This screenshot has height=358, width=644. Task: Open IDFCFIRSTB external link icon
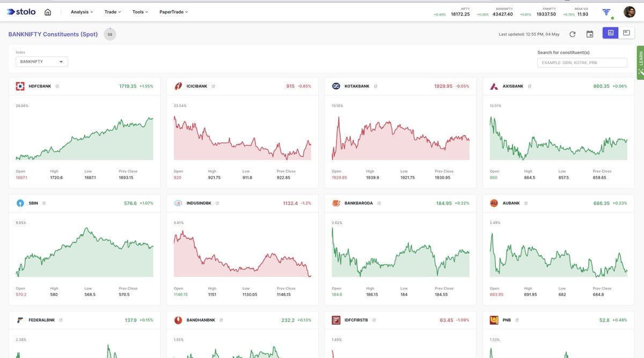click(374, 320)
